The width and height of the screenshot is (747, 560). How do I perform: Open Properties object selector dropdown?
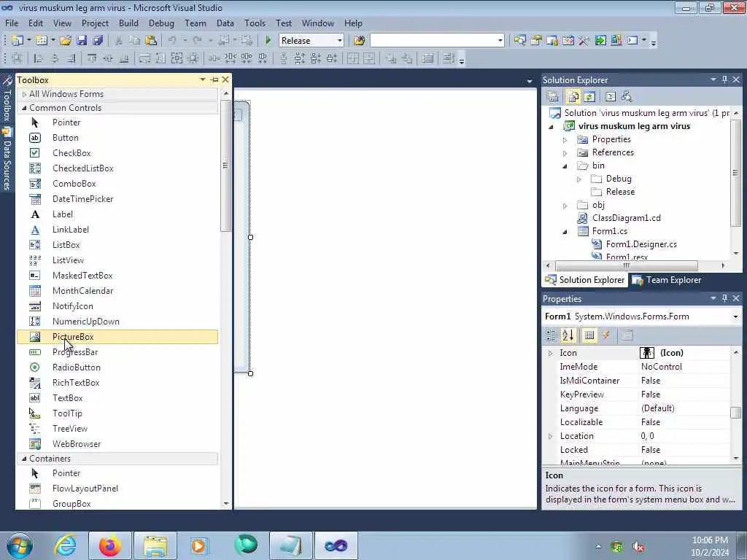(x=735, y=316)
